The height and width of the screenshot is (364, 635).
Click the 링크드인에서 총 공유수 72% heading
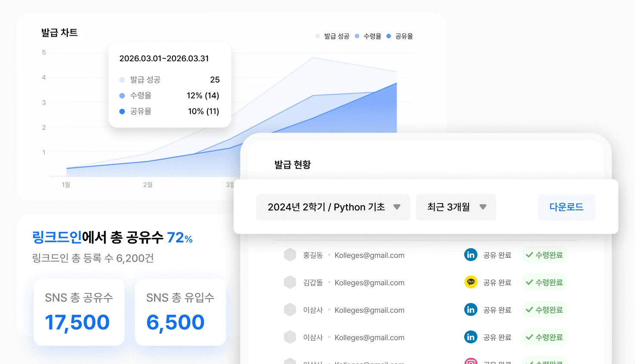point(112,238)
